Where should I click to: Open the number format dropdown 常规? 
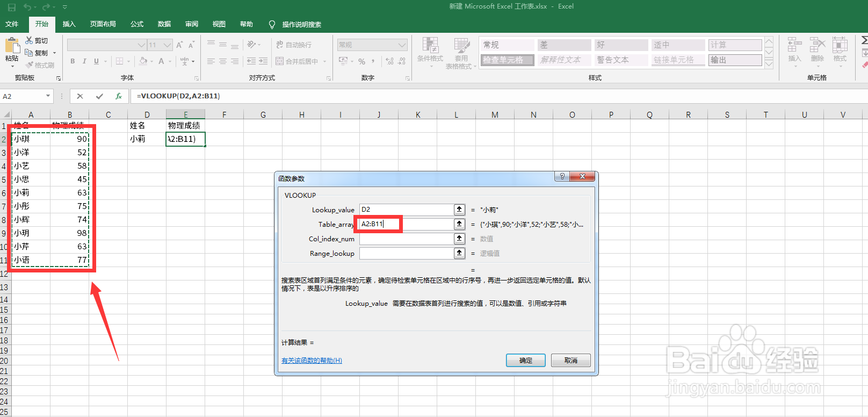tap(402, 45)
